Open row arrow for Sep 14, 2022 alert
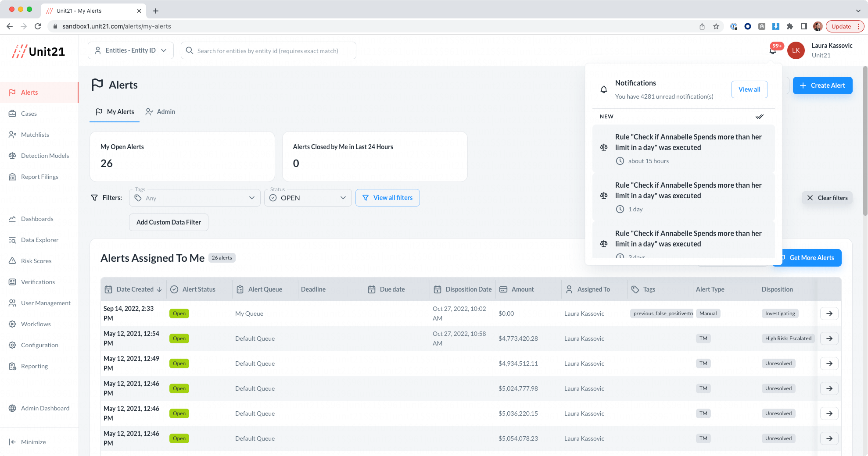 pyautogui.click(x=829, y=313)
